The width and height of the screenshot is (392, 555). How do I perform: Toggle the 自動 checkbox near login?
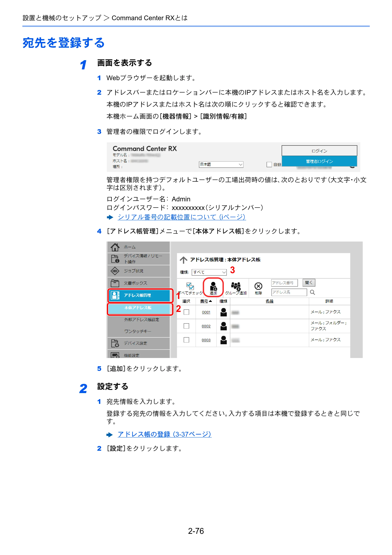(x=269, y=164)
